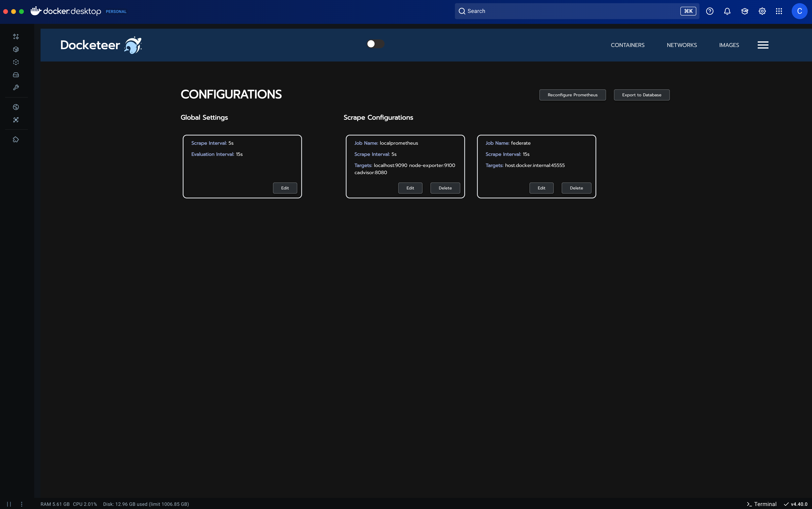This screenshot has width=812, height=509.
Task: Open the notifications bell icon
Action: [x=727, y=11]
